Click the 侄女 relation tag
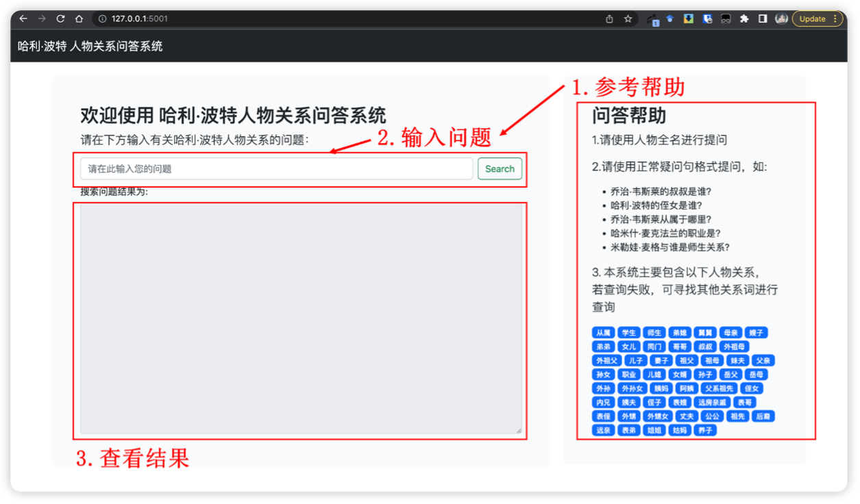Screen dimensions: 860x504 (752, 388)
